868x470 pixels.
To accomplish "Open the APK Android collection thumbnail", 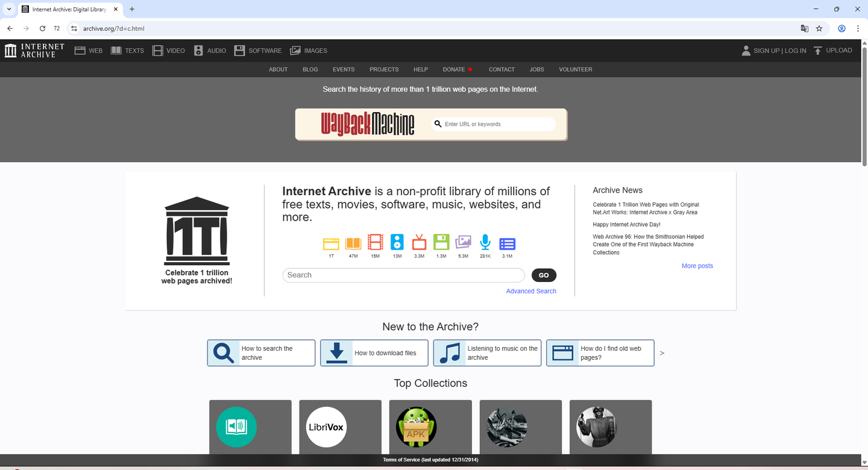I will coord(416,427).
